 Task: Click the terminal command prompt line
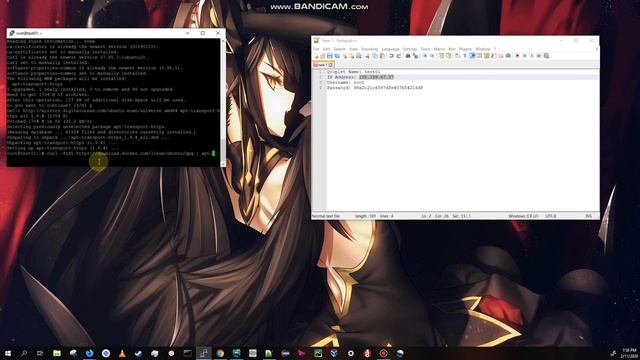tap(111, 153)
